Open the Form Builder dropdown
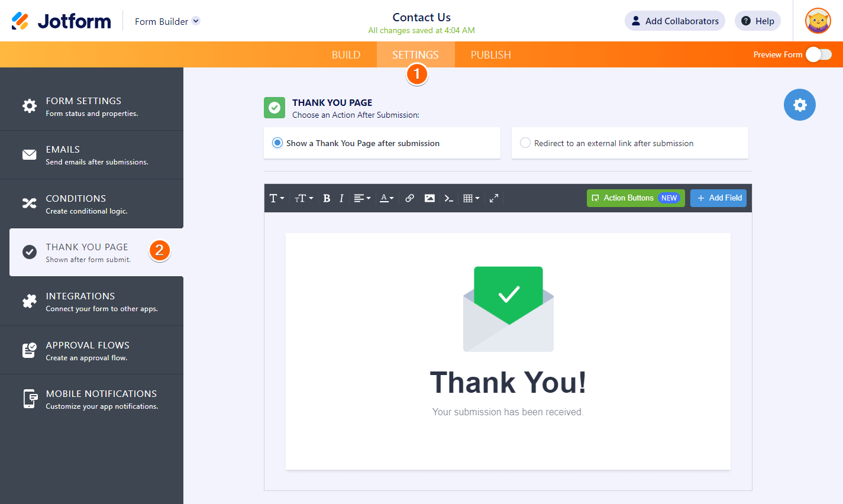This screenshot has width=843, height=504. [167, 20]
